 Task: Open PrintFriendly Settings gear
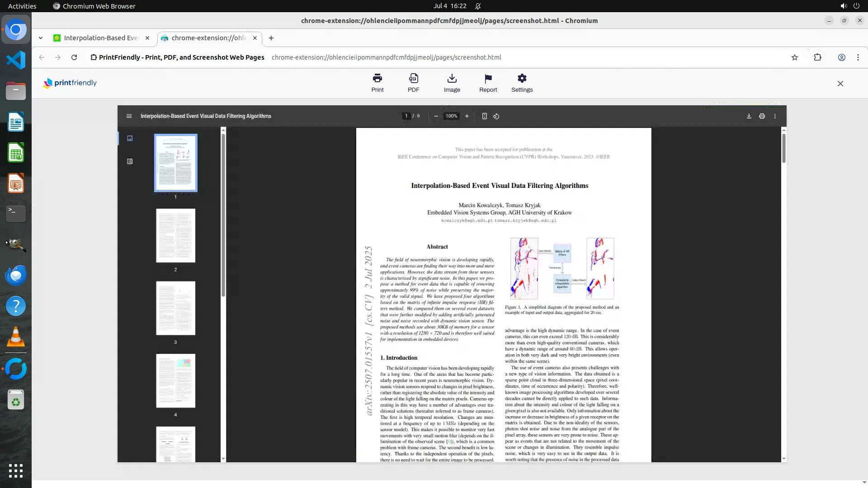click(x=522, y=79)
